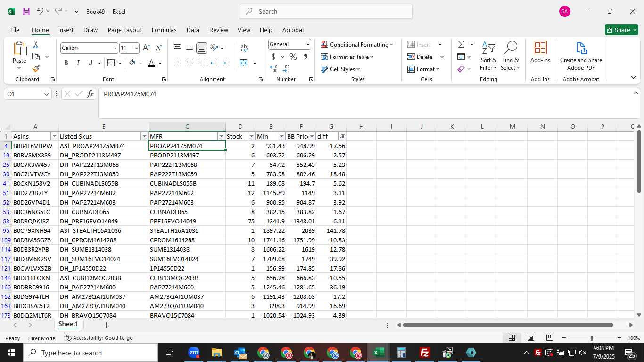Apply Percent Style format

click(x=293, y=57)
